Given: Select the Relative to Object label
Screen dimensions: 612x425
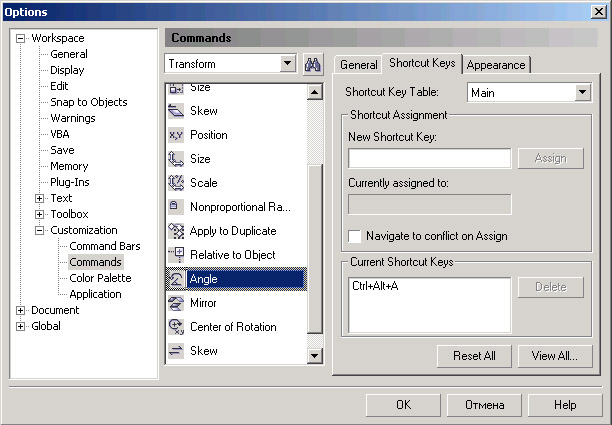Looking at the screenshot, I should coord(233,255).
